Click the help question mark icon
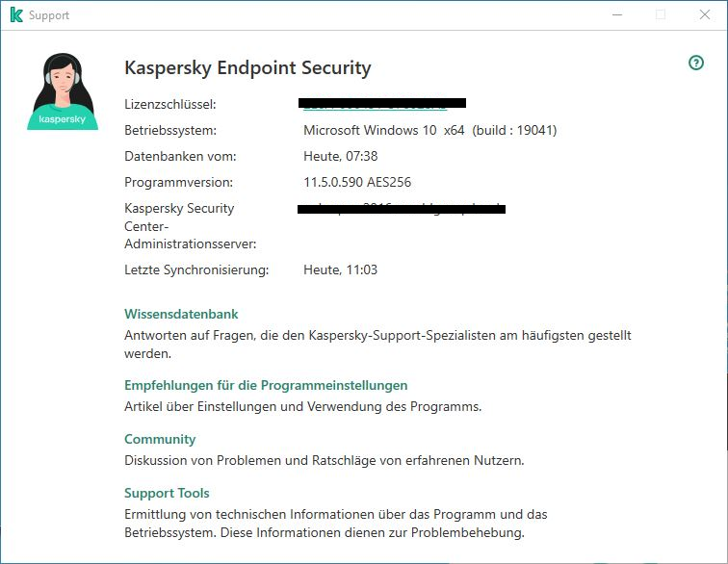728x564 pixels. click(x=696, y=63)
